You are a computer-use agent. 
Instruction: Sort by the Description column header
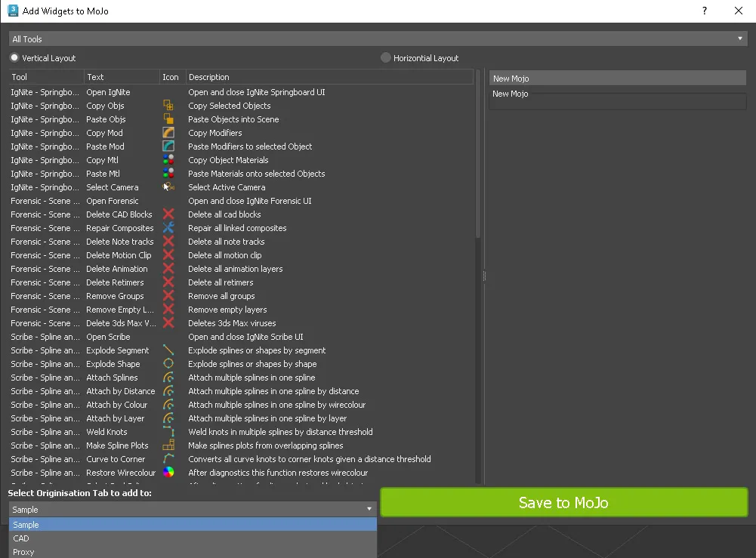click(329, 77)
